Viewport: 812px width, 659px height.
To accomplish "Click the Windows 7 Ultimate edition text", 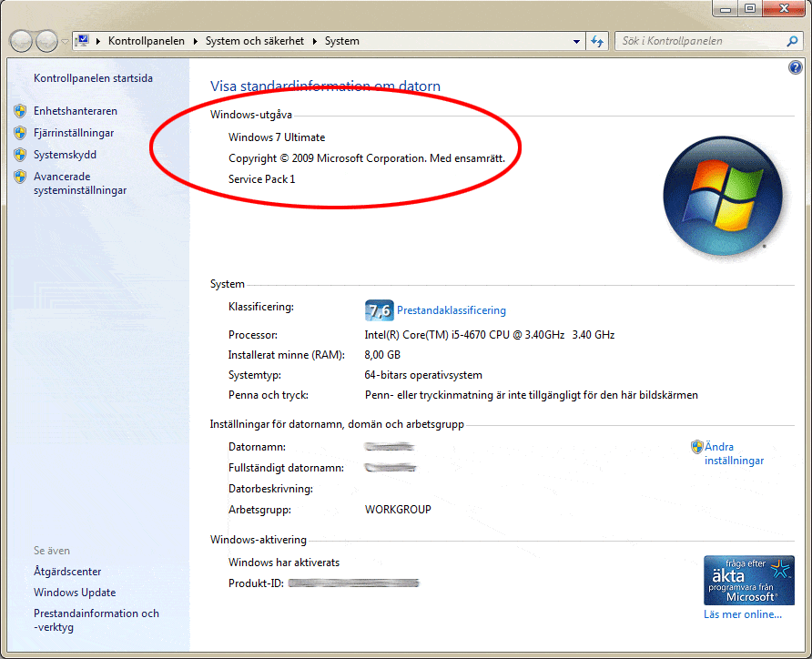I will click(x=277, y=137).
